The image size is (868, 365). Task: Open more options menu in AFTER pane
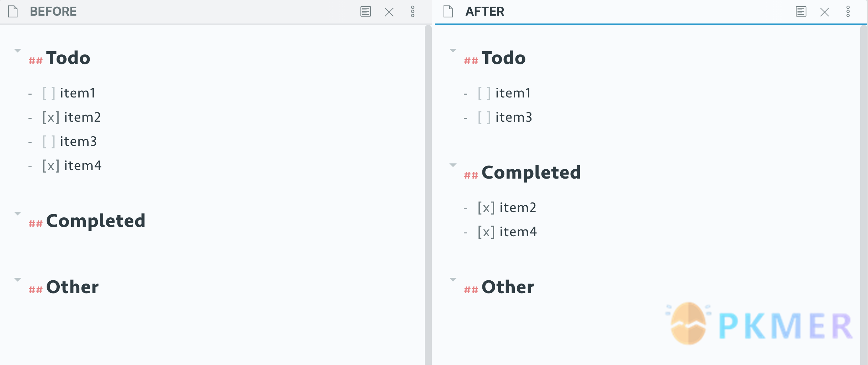[x=848, y=11]
